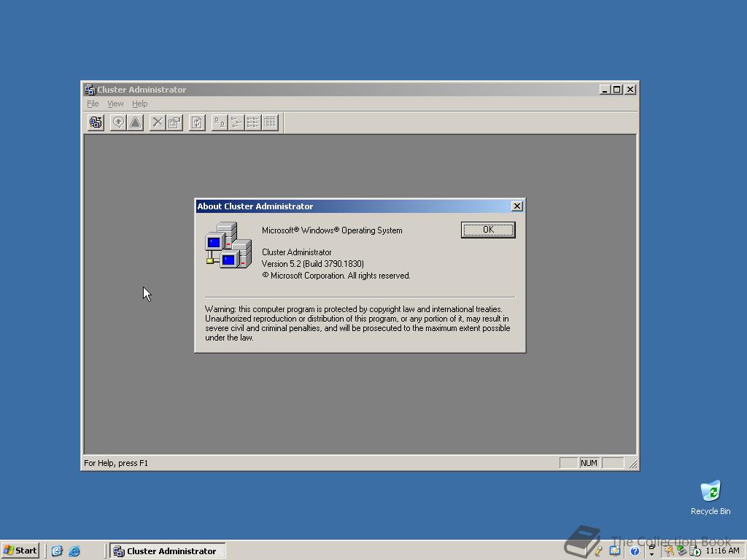Screen dimensions: 747x560
Task: Refresh the cluster view
Action: [x=196, y=122]
